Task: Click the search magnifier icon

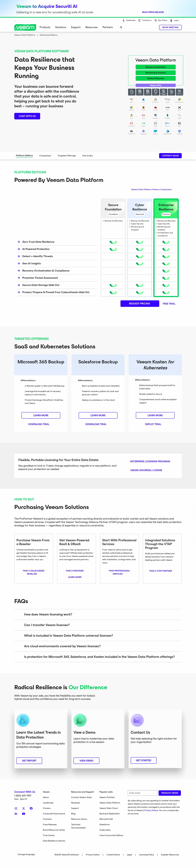Action: (121, 27)
